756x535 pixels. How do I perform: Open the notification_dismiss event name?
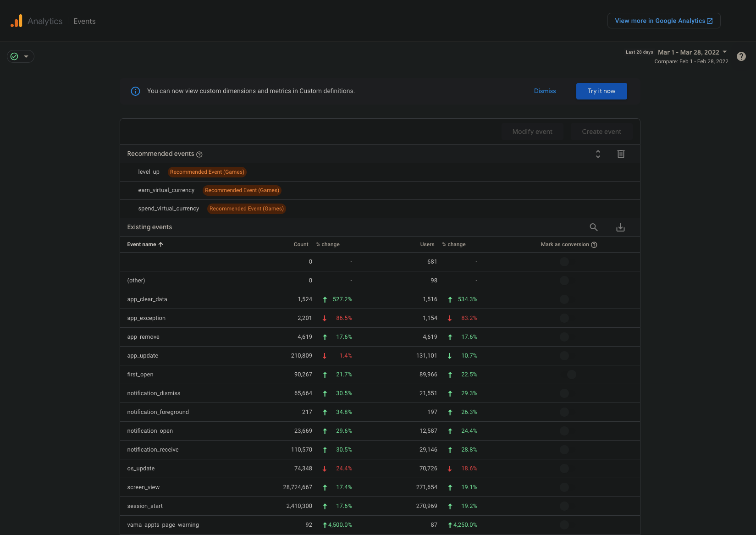pyautogui.click(x=154, y=393)
